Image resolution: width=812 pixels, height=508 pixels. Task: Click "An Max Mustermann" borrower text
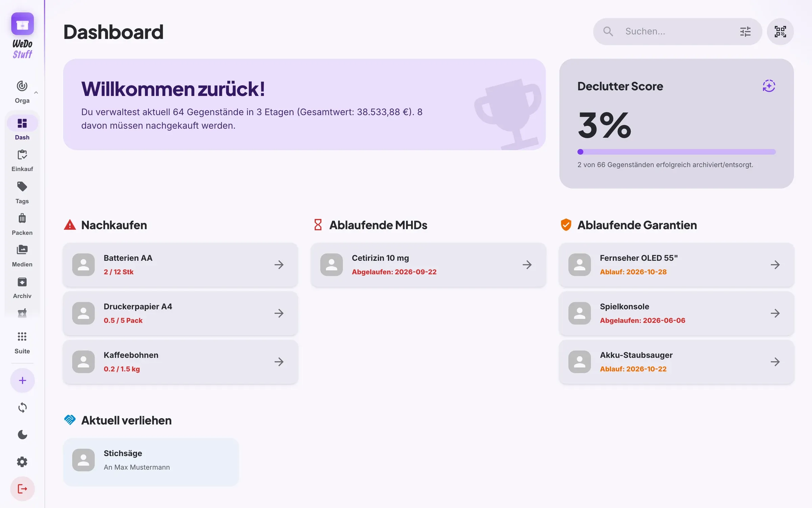coord(137,467)
